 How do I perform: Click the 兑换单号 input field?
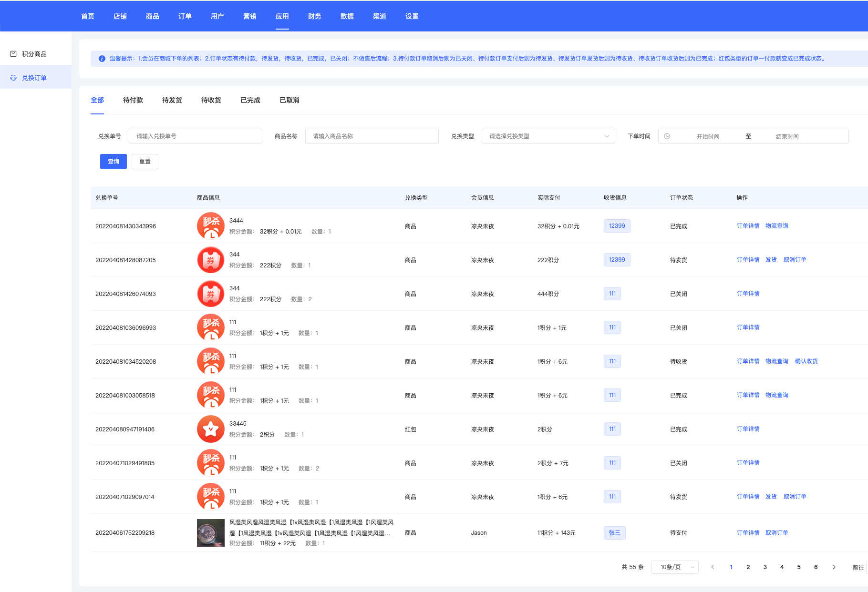pos(196,136)
